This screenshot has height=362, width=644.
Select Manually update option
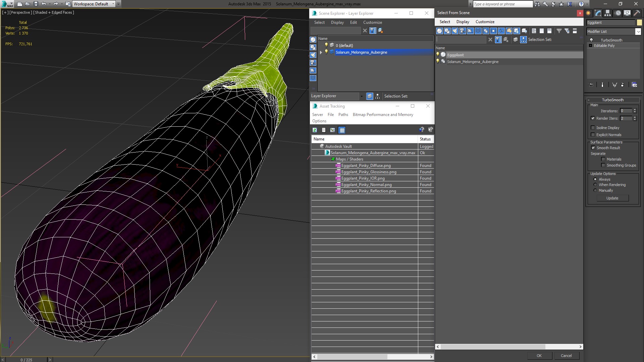pyautogui.click(x=595, y=190)
